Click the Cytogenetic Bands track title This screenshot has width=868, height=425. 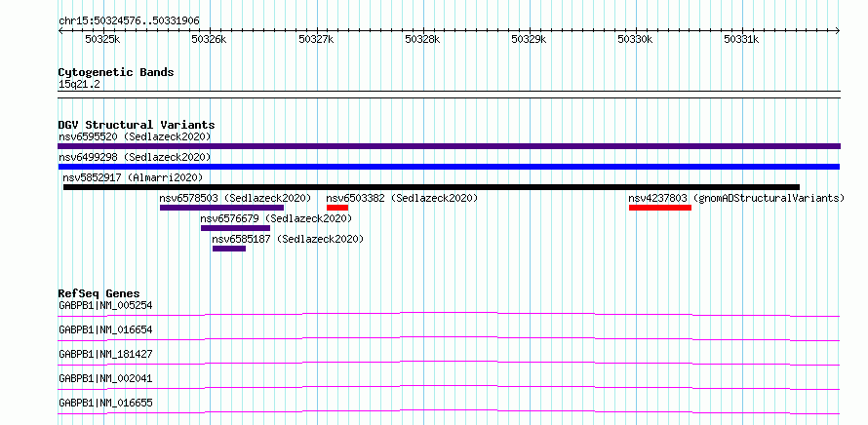(116, 72)
